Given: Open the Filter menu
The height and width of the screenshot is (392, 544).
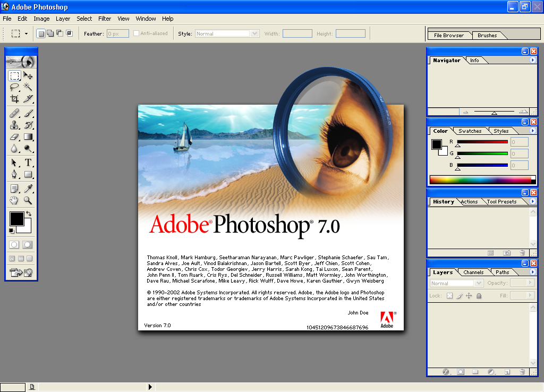Looking at the screenshot, I should [x=105, y=19].
